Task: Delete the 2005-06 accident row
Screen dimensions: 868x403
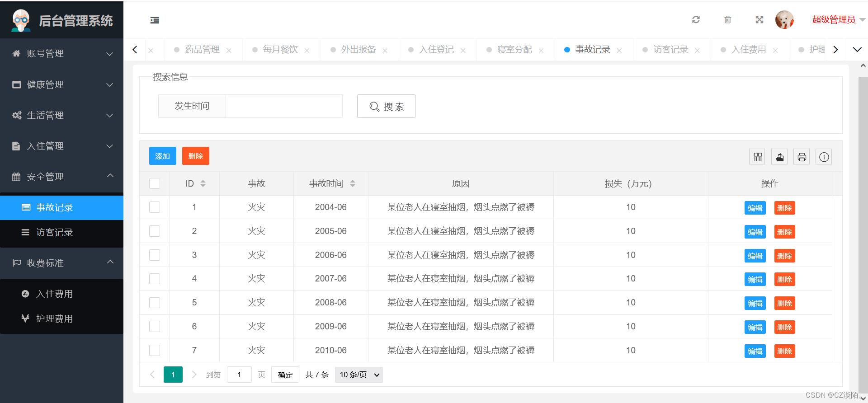Action: click(x=784, y=232)
